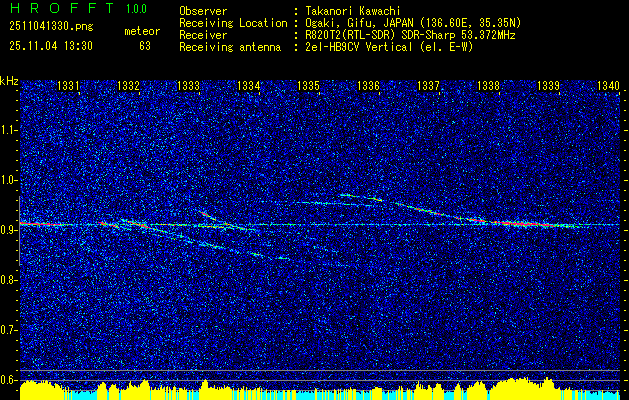
Task: Click the kHz axis label
Action: point(9,81)
